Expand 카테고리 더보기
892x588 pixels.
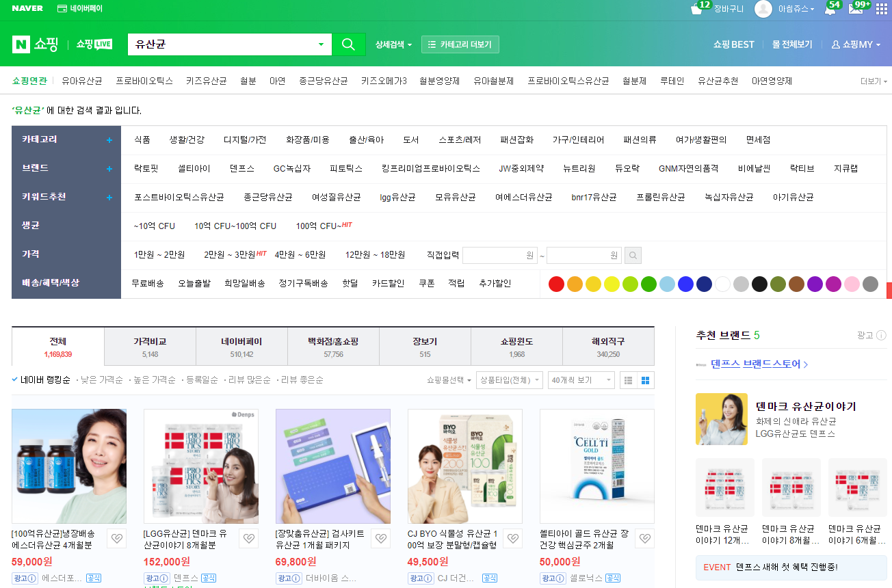[460, 44]
